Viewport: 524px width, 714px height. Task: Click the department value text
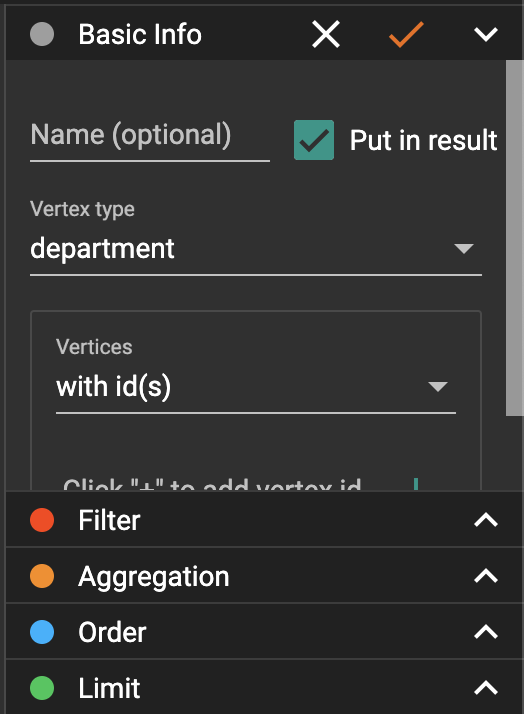pos(102,249)
